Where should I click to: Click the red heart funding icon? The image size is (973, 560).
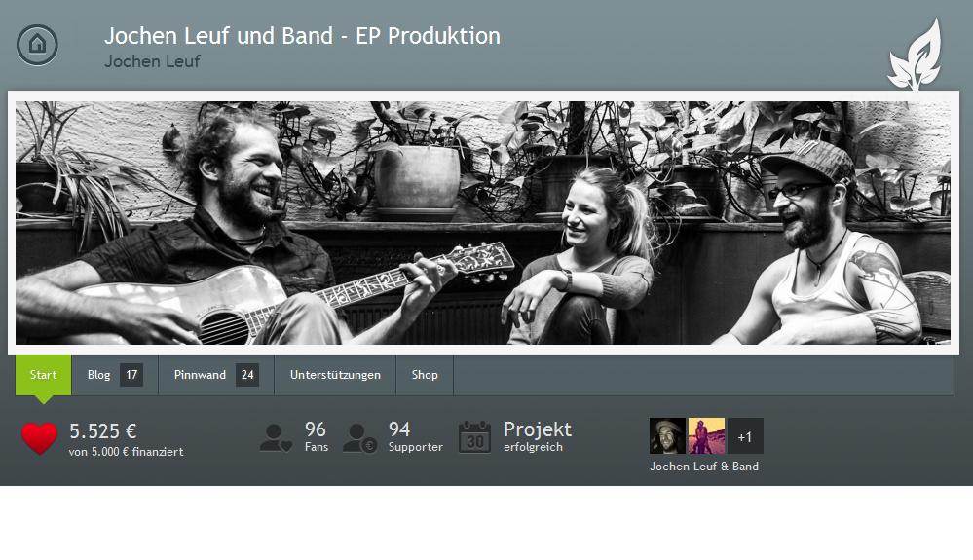pyautogui.click(x=39, y=438)
